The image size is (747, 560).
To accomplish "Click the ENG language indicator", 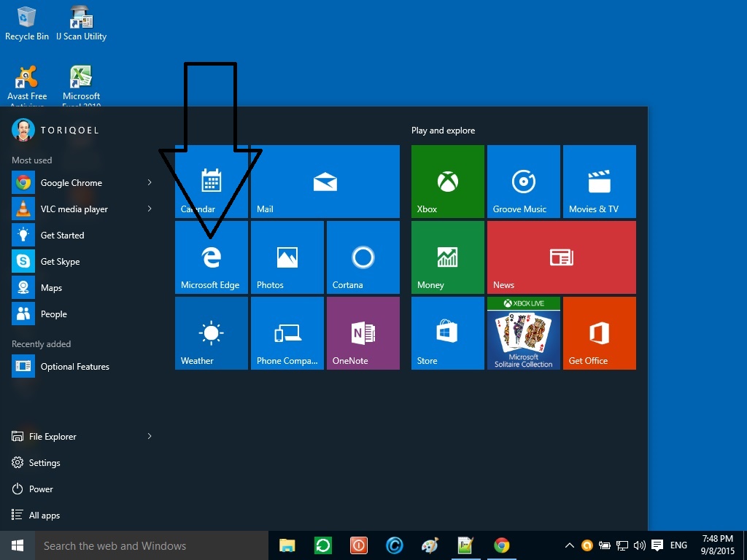I will [x=678, y=545].
